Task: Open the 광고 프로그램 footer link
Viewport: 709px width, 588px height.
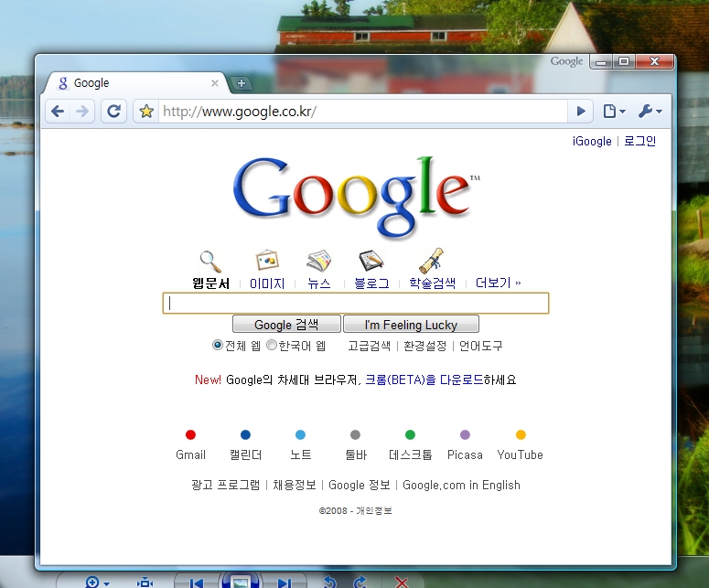Action: (x=226, y=485)
